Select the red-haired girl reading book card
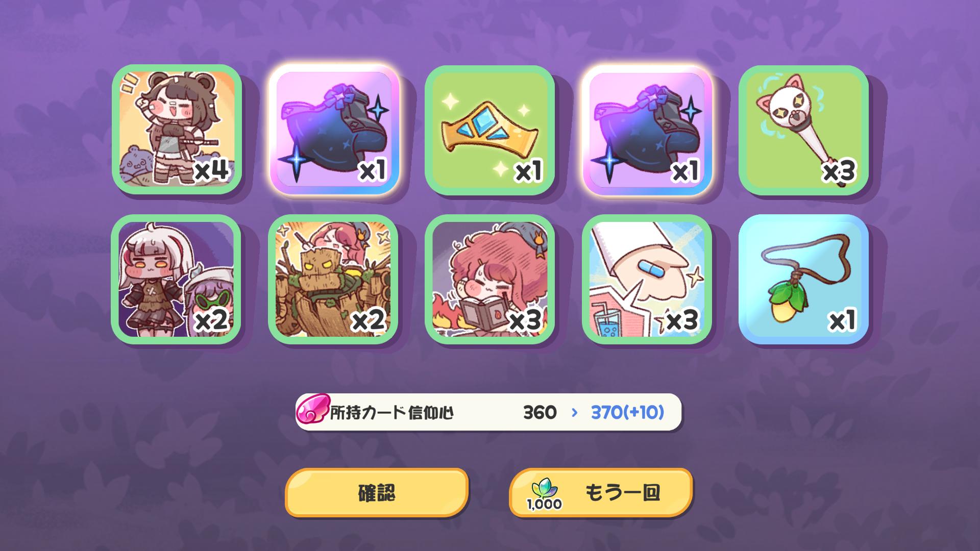 click(x=490, y=279)
